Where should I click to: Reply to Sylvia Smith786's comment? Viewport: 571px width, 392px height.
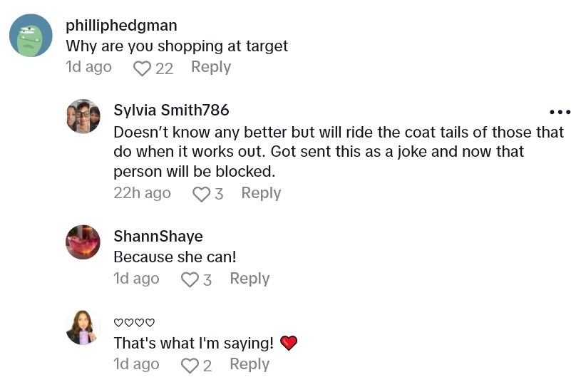click(261, 193)
